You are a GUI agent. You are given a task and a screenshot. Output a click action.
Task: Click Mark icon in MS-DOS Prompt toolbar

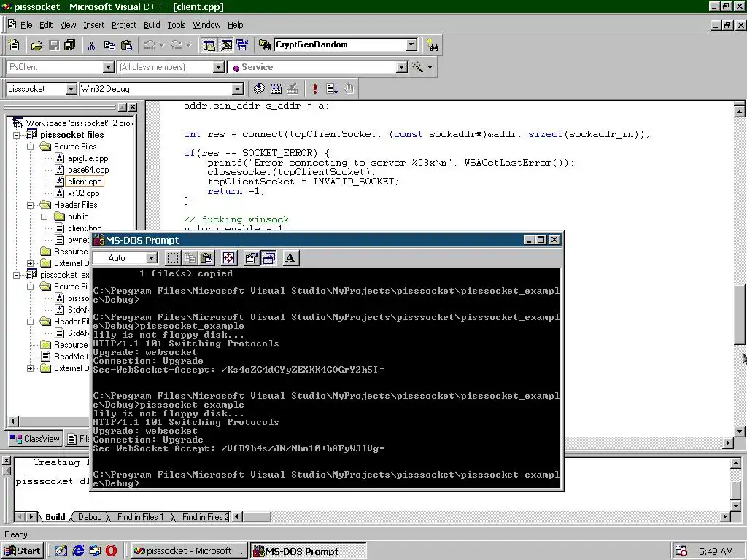pos(173,258)
